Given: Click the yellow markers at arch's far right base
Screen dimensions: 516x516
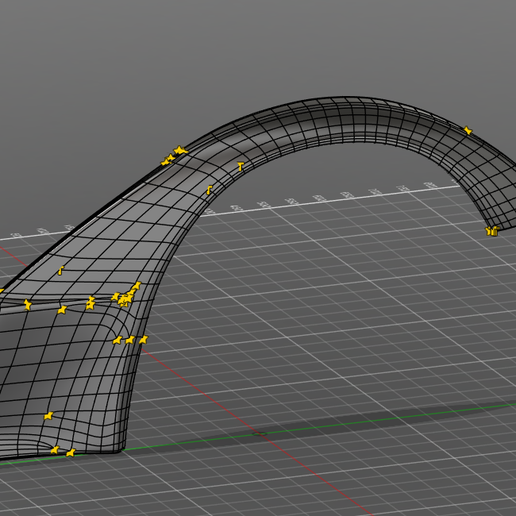Looking at the screenshot, I should click(492, 231).
